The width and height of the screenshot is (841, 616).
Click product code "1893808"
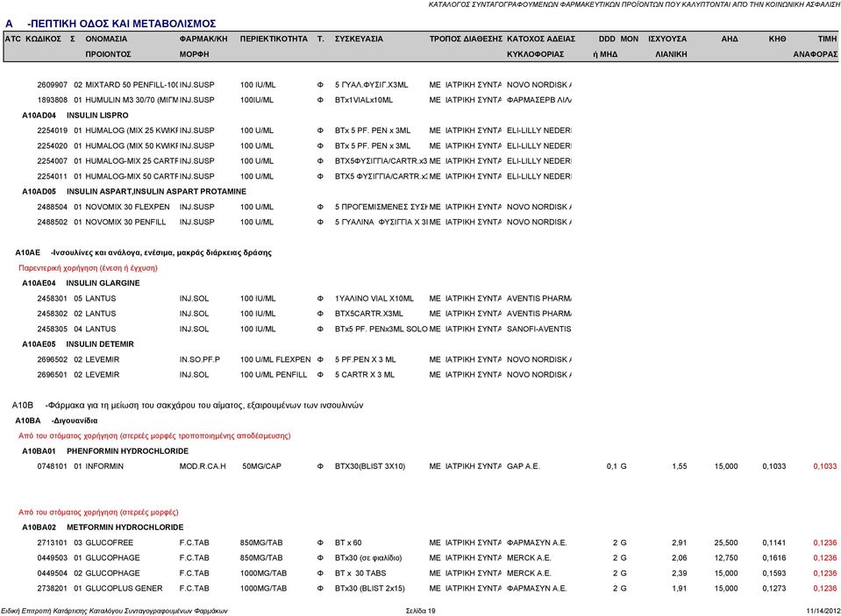(x=52, y=100)
